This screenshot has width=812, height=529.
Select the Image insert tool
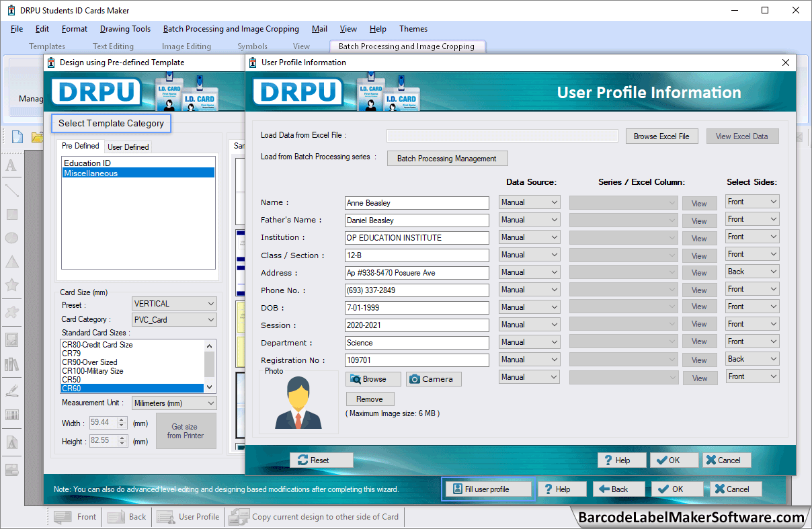[11, 339]
